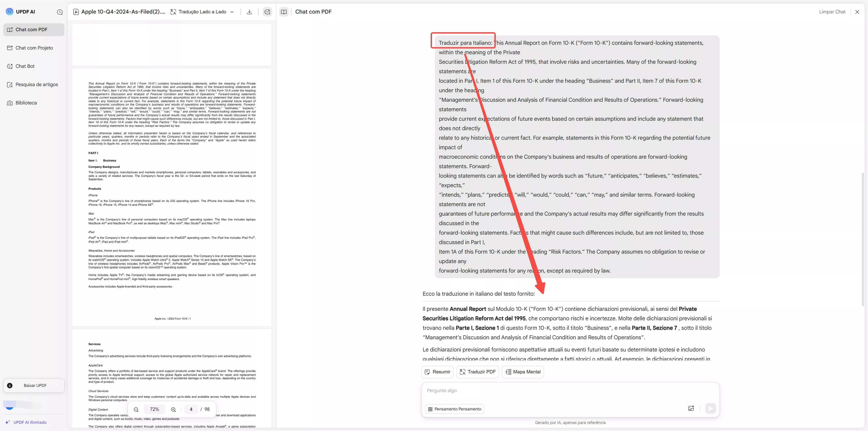Zoom out the PDF with magnifier minus
The width and height of the screenshot is (868, 431).
coord(136,410)
